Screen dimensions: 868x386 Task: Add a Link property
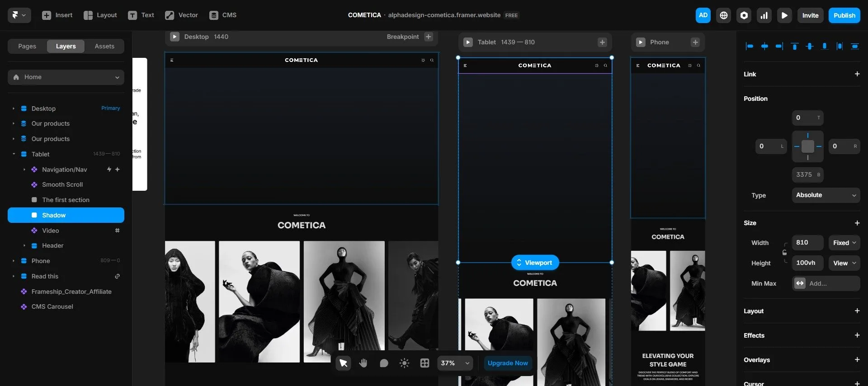pos(857,74)
